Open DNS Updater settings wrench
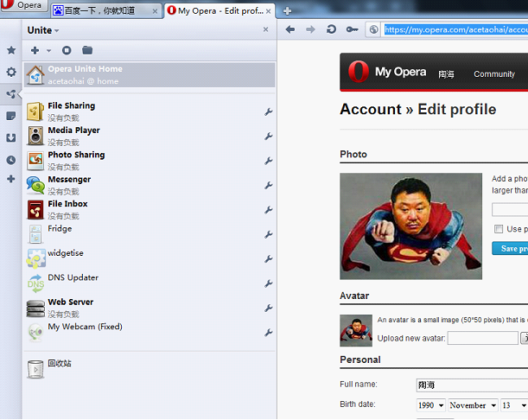The image size is (528, 420). 269,283
